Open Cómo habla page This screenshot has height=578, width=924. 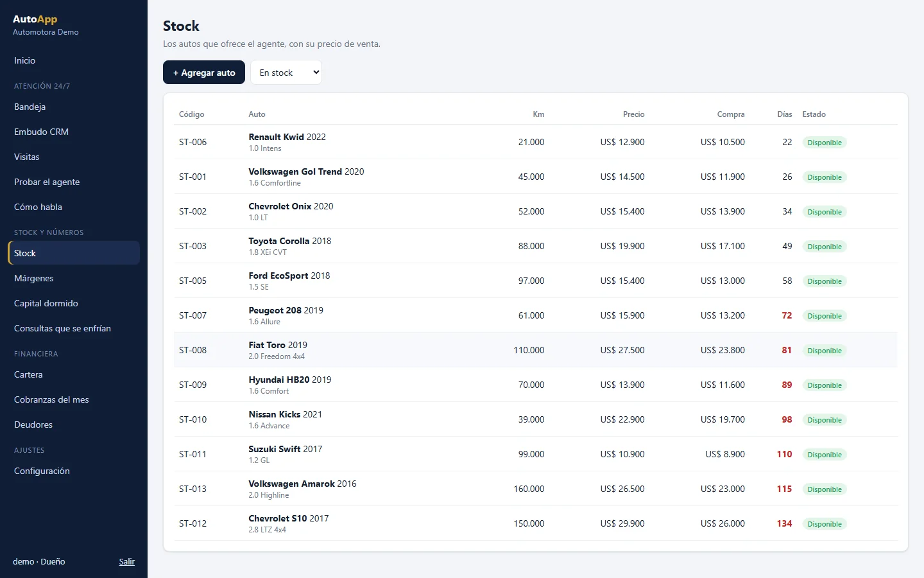[x=74, y=207]
